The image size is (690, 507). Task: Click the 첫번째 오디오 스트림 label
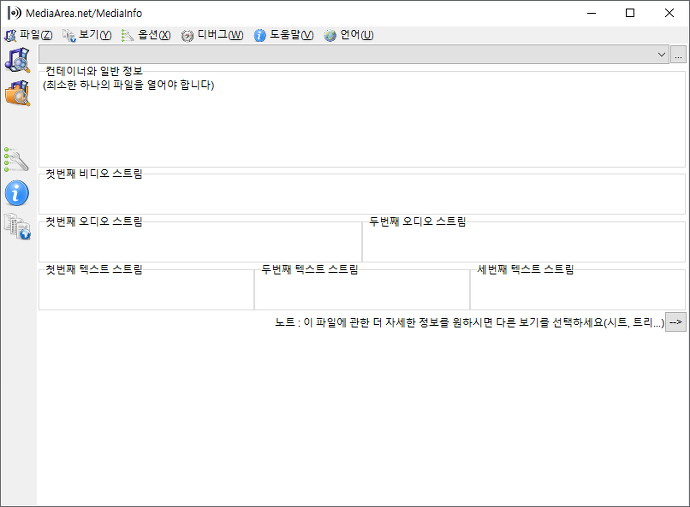94,221
